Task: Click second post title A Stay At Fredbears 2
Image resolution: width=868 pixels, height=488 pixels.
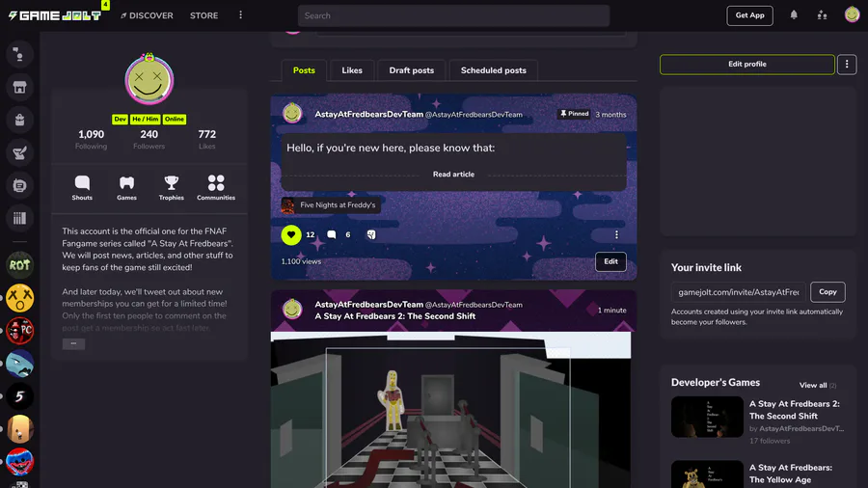Action: [394, 316]
